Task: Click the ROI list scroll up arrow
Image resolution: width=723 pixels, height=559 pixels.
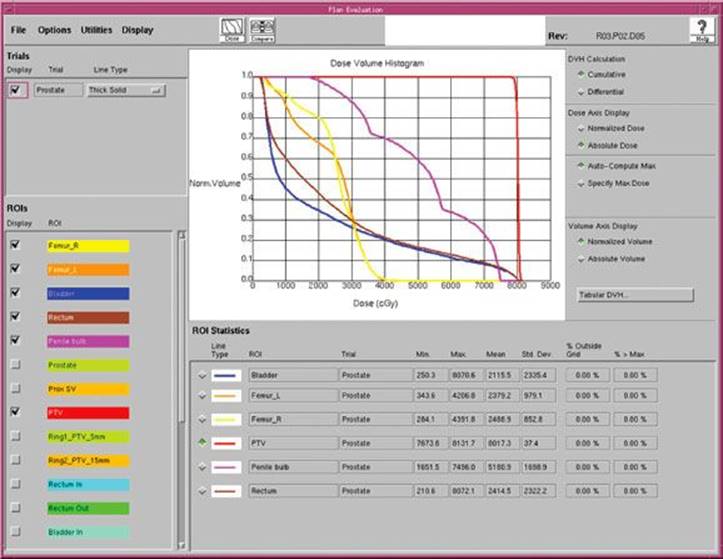Action: [x=182, y=235]
